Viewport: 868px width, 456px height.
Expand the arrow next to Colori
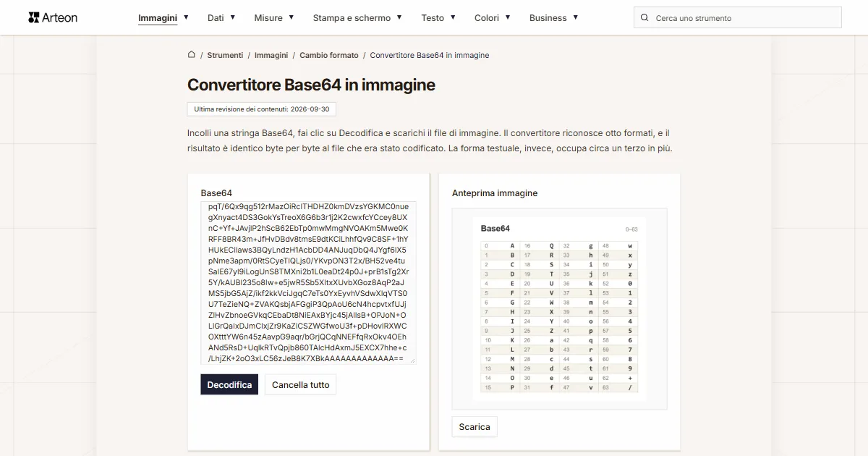508,17
